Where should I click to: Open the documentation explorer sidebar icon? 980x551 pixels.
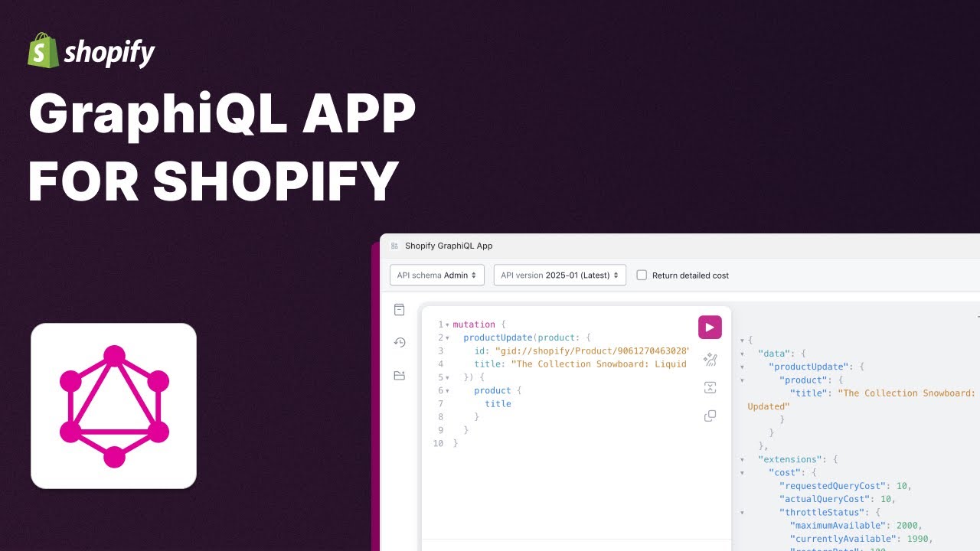coord(399,310)
